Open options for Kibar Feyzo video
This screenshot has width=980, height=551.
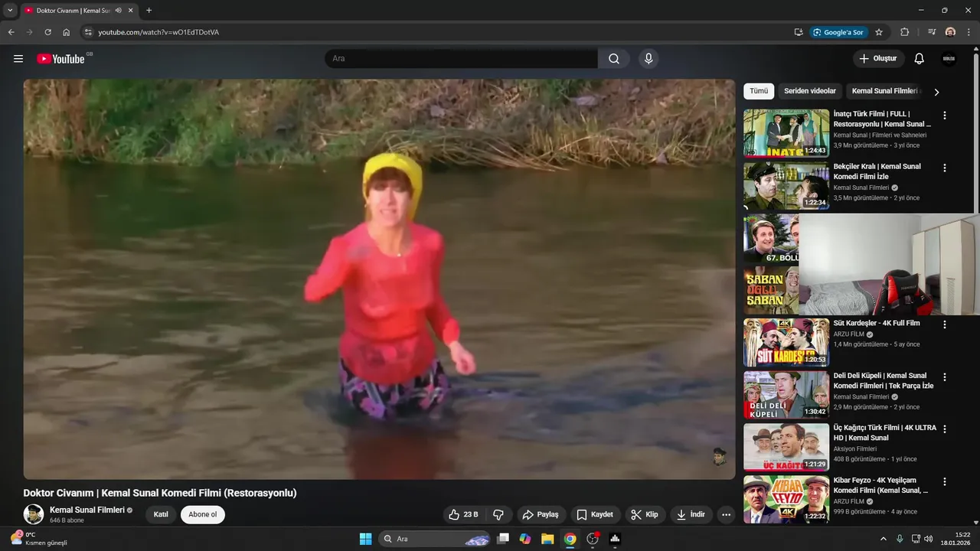coord(944,482)
